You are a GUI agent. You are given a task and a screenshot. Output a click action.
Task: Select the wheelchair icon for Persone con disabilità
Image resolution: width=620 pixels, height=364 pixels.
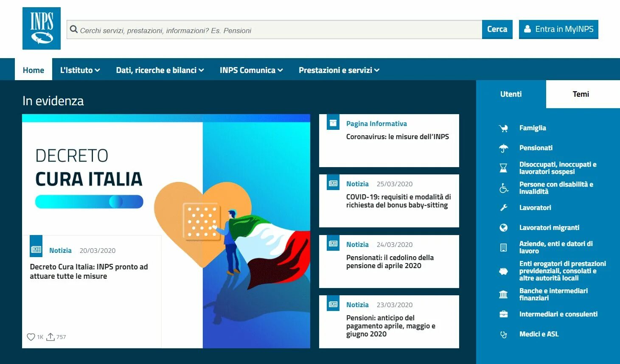[x=503, y=188]
